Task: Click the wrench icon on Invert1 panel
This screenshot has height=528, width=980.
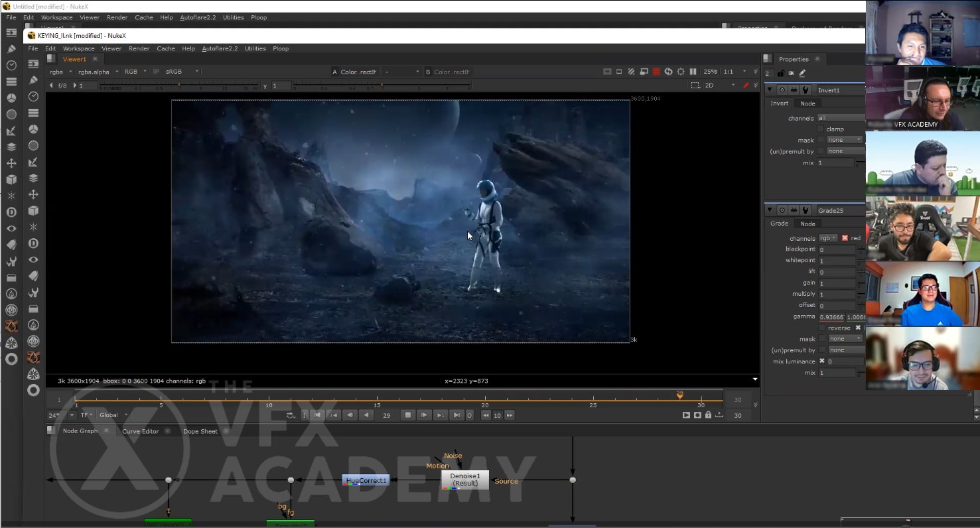Action: [x=805, y=90]
